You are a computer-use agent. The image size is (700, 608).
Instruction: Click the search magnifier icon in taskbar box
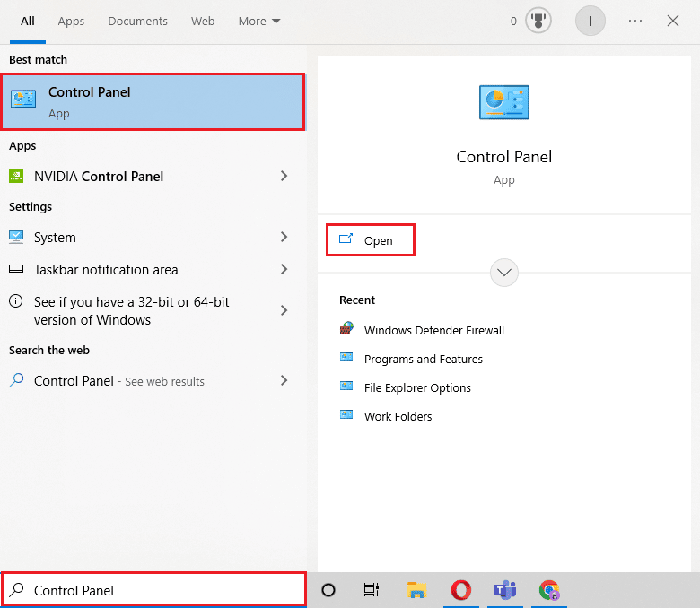point(16,589)
